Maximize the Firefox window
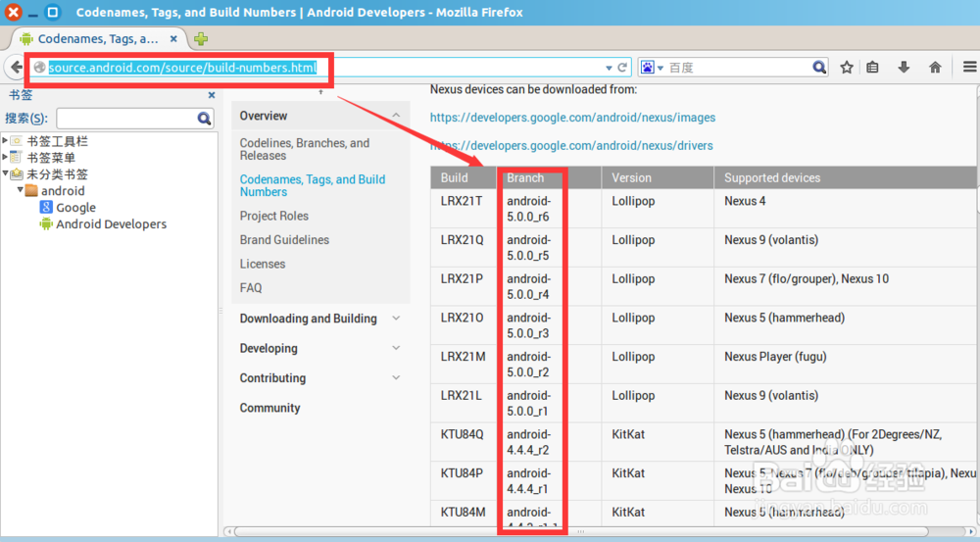The image size is (980, 542). [x=53, y=12]
